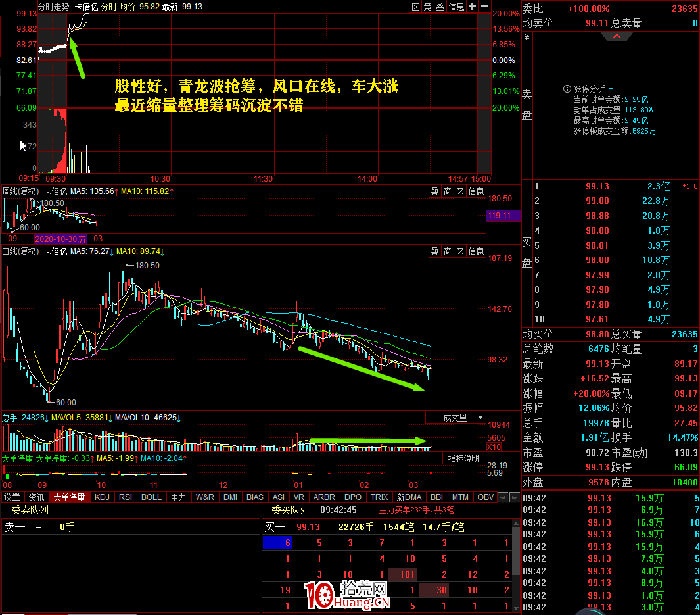The height and width of the screenshot is (615, 700).
Task: Click the info circle beside 涨停分析
Action: tap(566, 89)
